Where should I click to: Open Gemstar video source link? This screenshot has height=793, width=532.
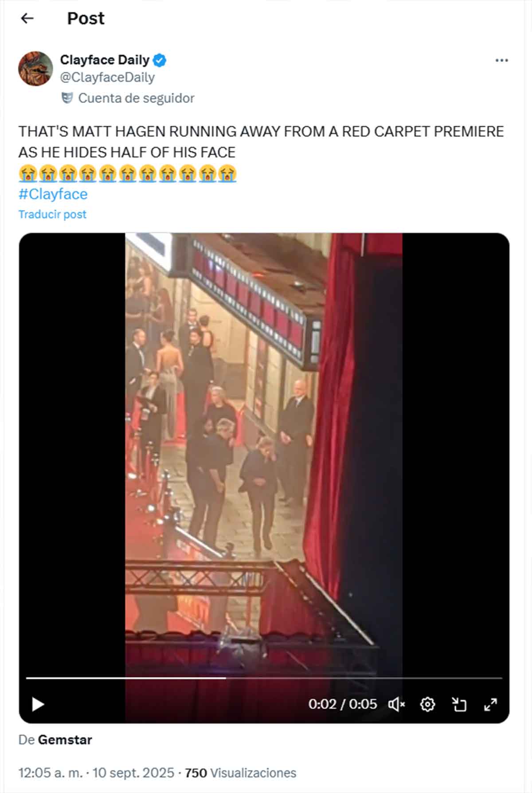click(x=65, y=740)
